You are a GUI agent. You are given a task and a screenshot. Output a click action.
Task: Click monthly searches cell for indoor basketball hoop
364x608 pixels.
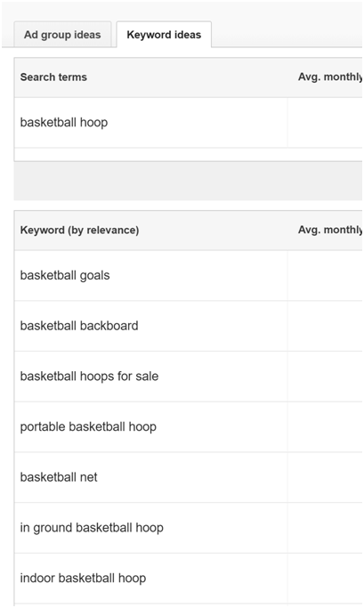click(325, 578)
